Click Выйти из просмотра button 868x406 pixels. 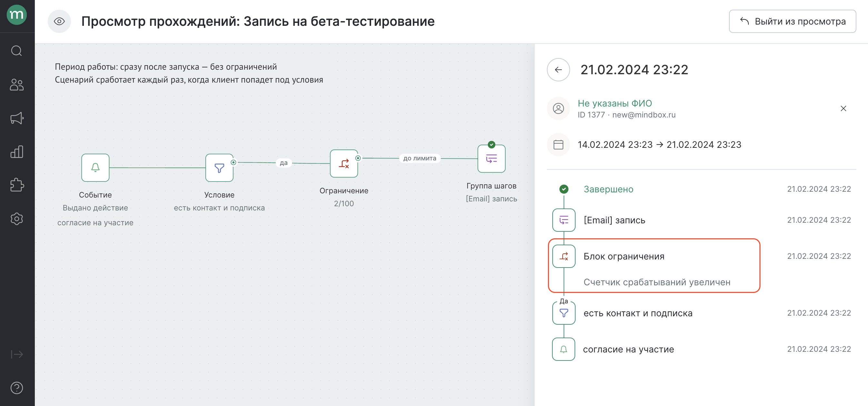pos(792,21)
